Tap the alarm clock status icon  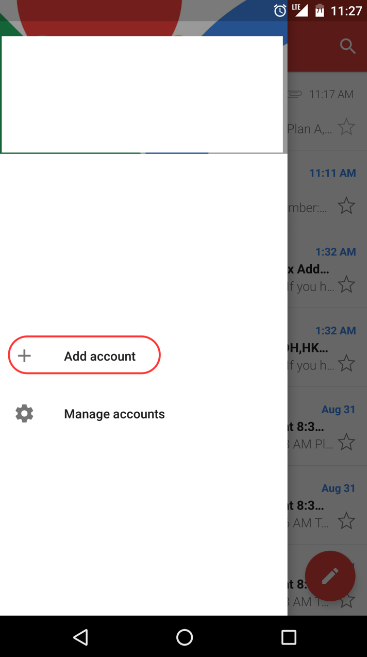(x=280, y=10)
